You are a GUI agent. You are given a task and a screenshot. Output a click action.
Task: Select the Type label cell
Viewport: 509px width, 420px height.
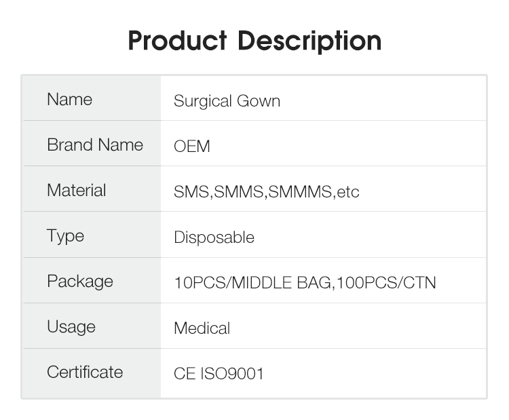(x=92, y=235)
